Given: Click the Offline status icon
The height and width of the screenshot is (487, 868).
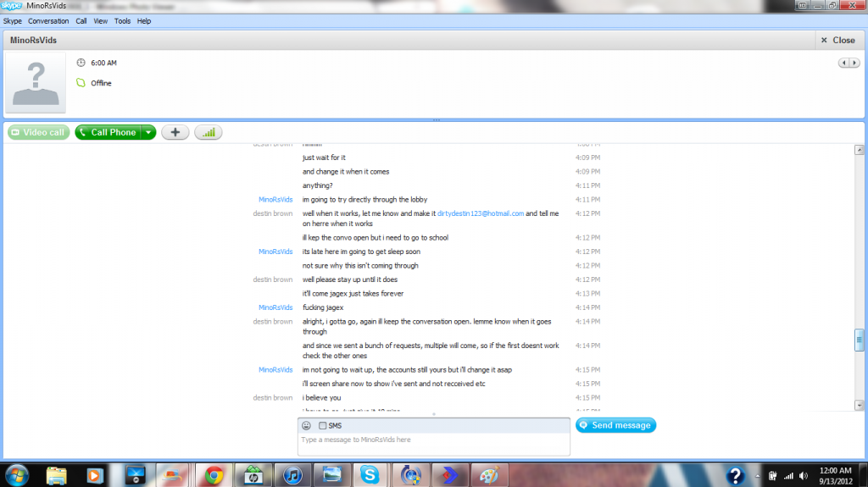Looking at the screenshot, I should [x=81, y=83].
